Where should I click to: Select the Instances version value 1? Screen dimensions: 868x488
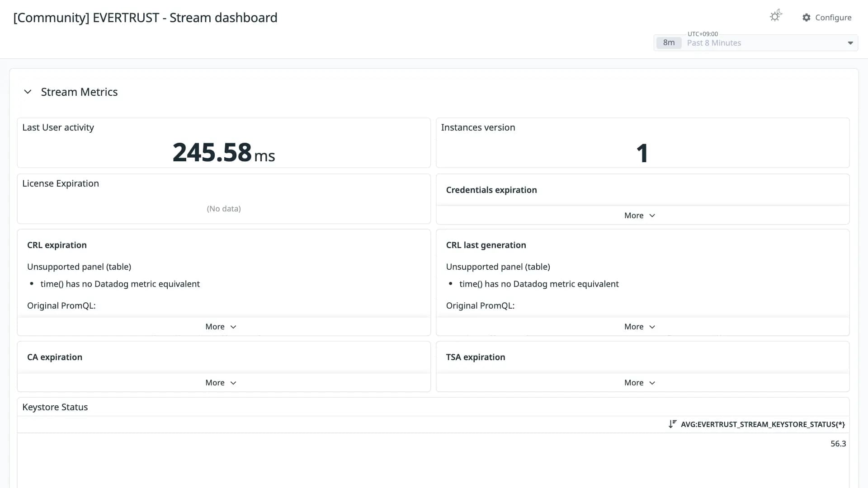(x=642, y=153)
